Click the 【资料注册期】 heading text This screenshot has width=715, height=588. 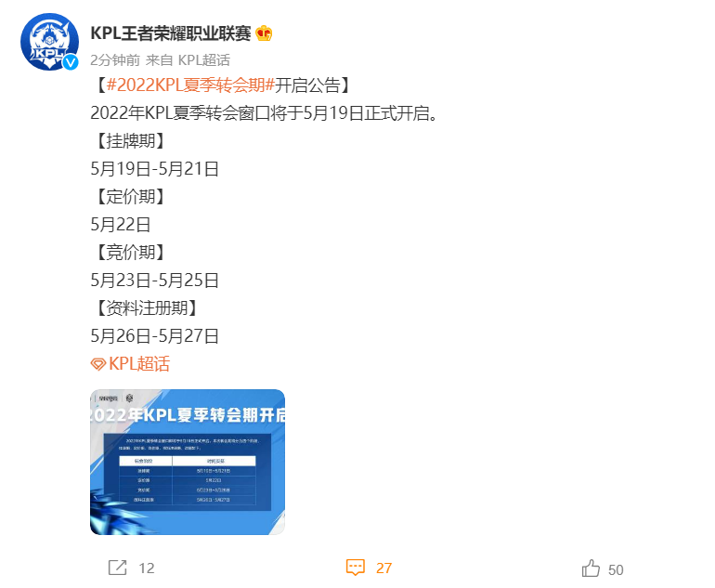(x=147, y=307)
